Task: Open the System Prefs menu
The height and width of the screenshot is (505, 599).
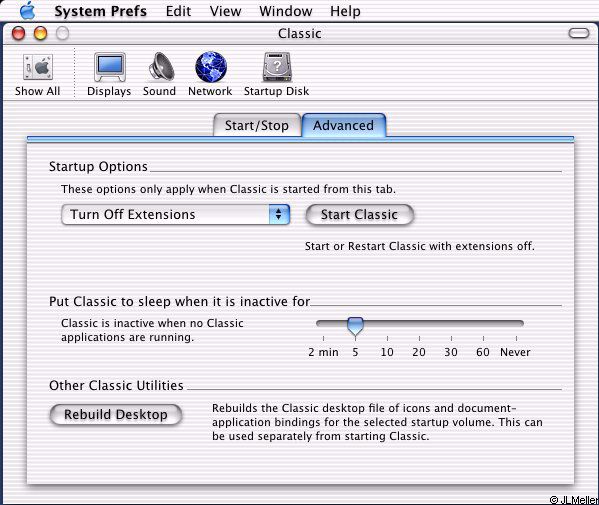Action: 100,11
